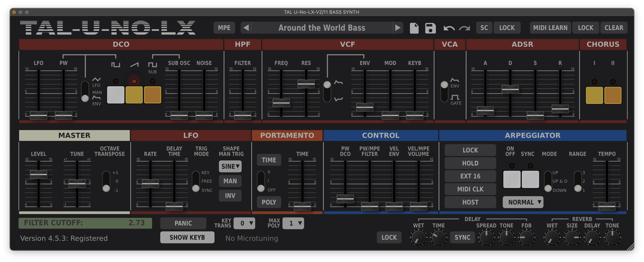Image resolution: width=644 pixels, height=262 pixels.
Task: Toggle the DCO sawtooth waveform button
Action: point(134,95)
